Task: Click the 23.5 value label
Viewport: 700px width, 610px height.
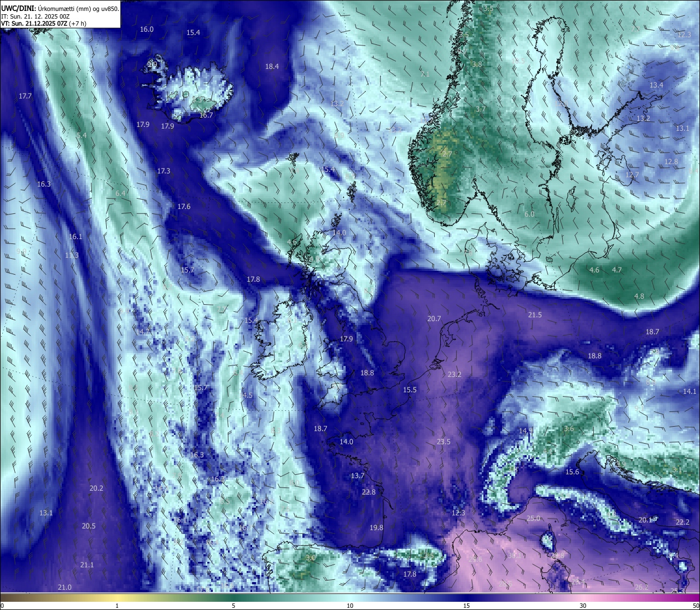Action: (444, 442)
